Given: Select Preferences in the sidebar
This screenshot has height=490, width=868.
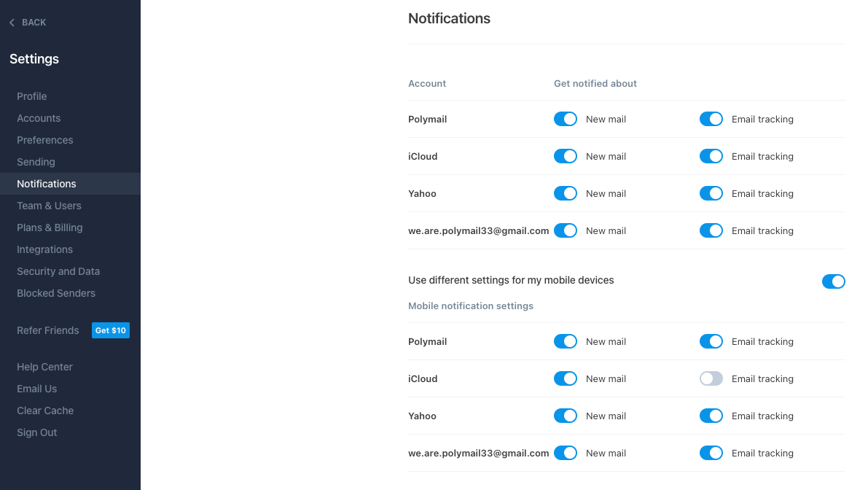Looking at the screenshot, I should [x=45, y=140].
